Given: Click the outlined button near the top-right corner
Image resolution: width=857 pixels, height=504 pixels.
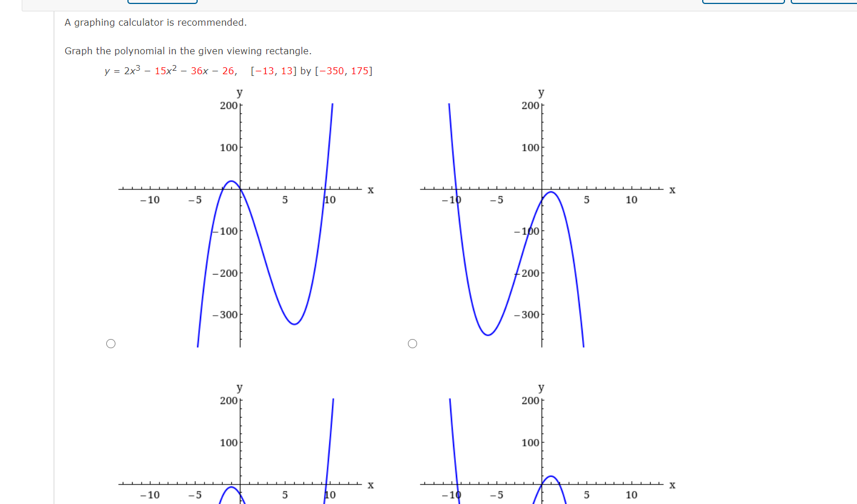Looking at the screenshot, I should coord(743,2).
